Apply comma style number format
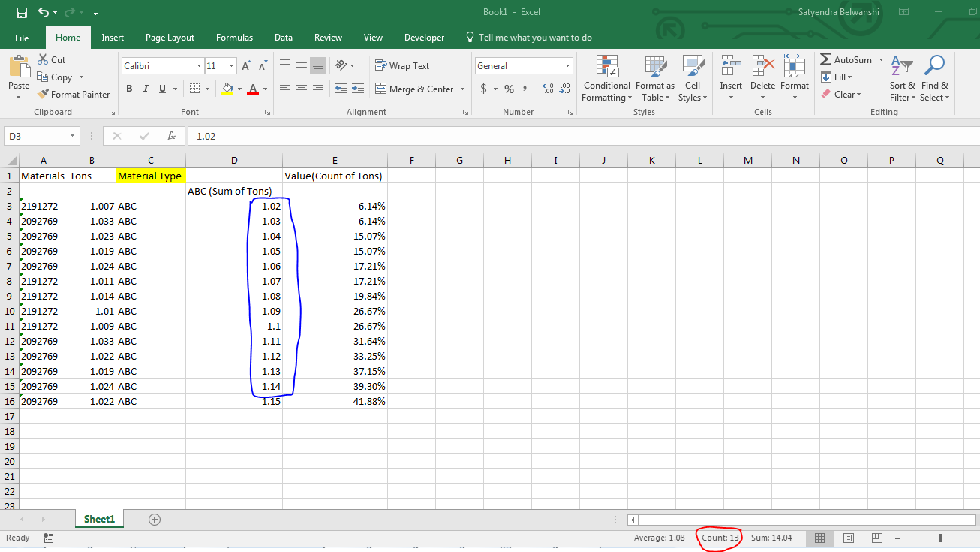Image resolution: width=980 pixels, height=552 pixels. point(525,89)
